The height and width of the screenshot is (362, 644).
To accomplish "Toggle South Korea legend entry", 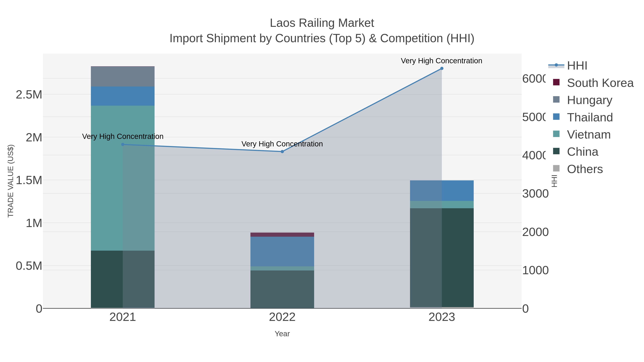I will (x=593, y=83).
